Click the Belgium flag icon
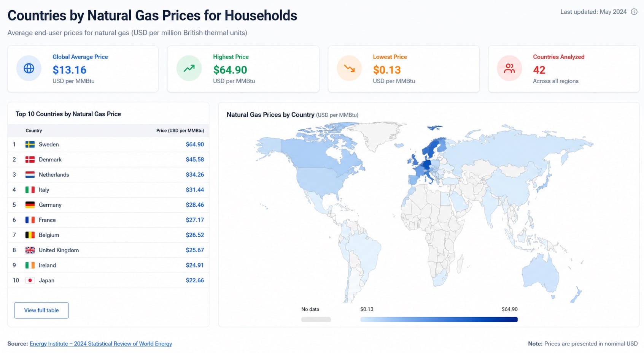 pos(30,235)
